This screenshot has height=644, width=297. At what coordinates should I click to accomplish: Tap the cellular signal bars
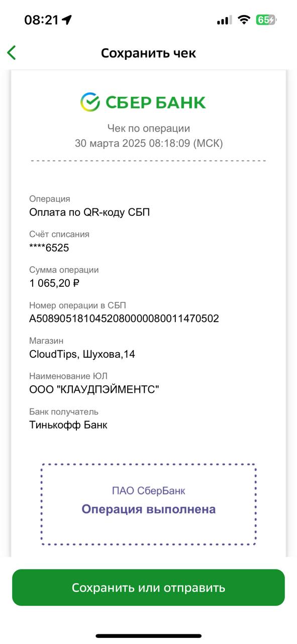pyautogui.click(x=224, y=20)
